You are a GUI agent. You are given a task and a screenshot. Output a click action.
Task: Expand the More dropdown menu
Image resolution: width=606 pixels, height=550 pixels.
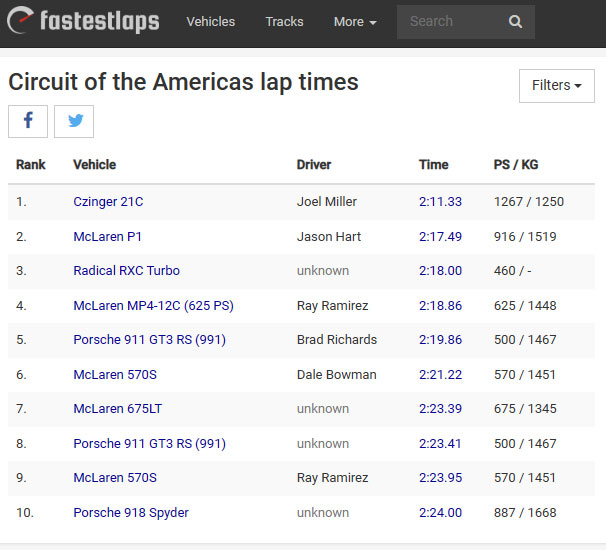click(355, 22)
